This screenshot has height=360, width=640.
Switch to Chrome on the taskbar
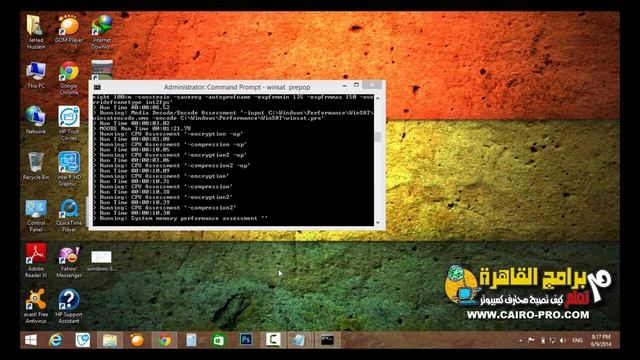click(x=164, y=340)
